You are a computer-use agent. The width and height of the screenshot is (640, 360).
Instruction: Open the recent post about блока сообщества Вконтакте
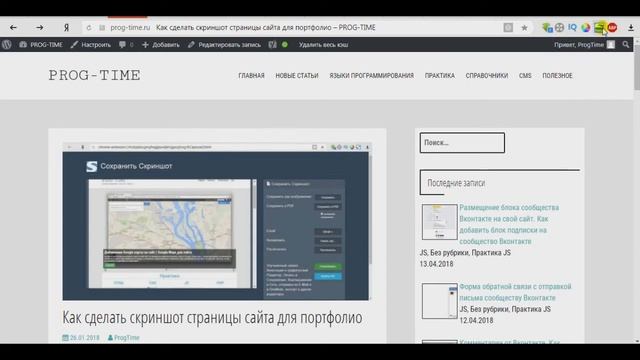point(509,224)
